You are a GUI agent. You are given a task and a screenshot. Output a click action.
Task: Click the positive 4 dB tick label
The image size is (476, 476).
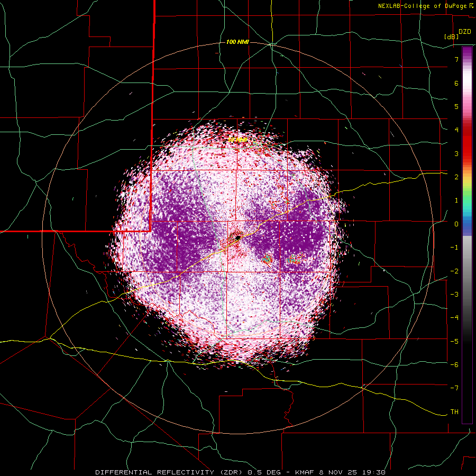click(x=456, y=130)
